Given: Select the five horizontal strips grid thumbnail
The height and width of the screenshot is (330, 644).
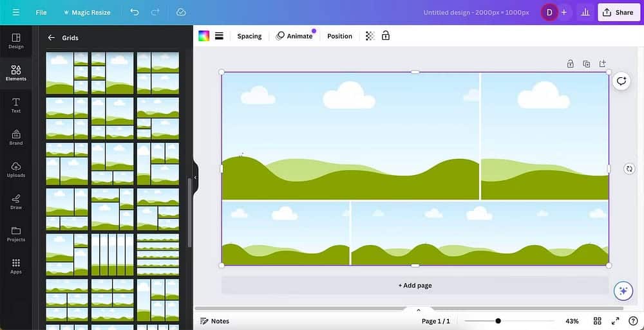Looking at the screenshot, I should 158,255.
